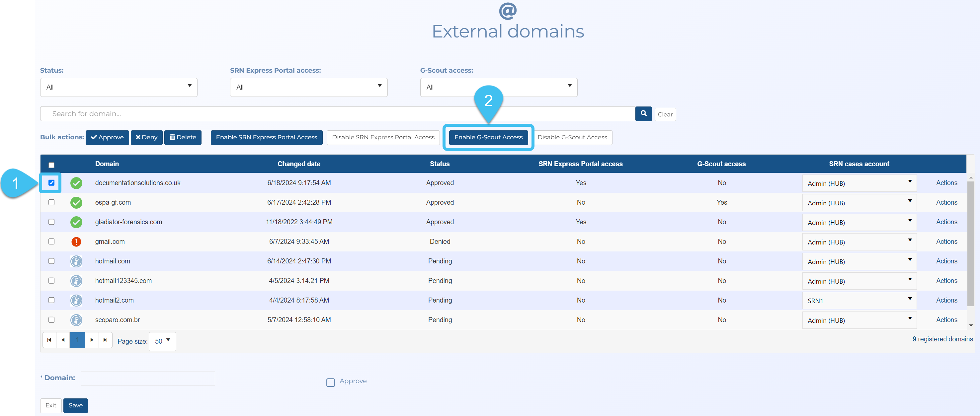Click red denied icon for gmail.com
The image size is (980, 416).
pos(76,242)
